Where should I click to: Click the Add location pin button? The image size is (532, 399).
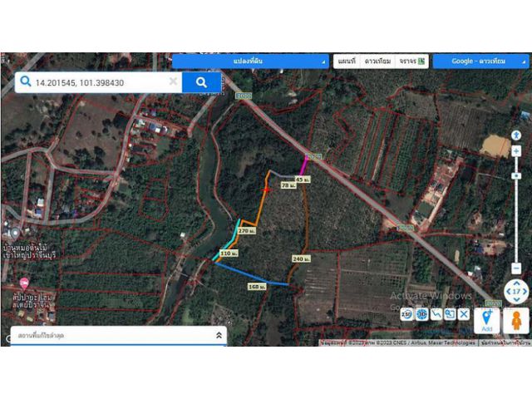(487, 321)
